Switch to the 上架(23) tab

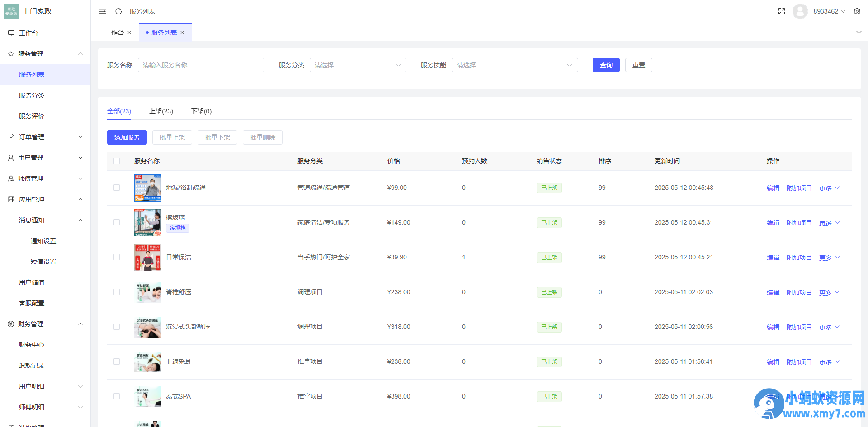coord(161,111)
